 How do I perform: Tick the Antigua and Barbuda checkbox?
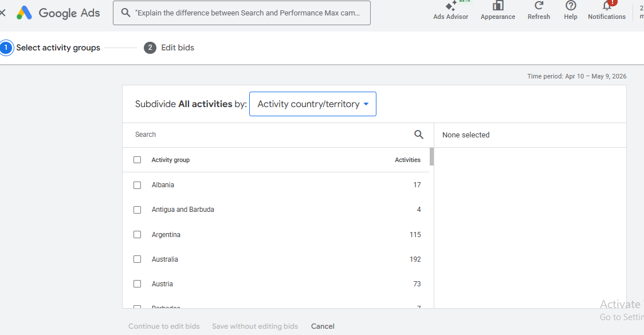pos(137,210)
